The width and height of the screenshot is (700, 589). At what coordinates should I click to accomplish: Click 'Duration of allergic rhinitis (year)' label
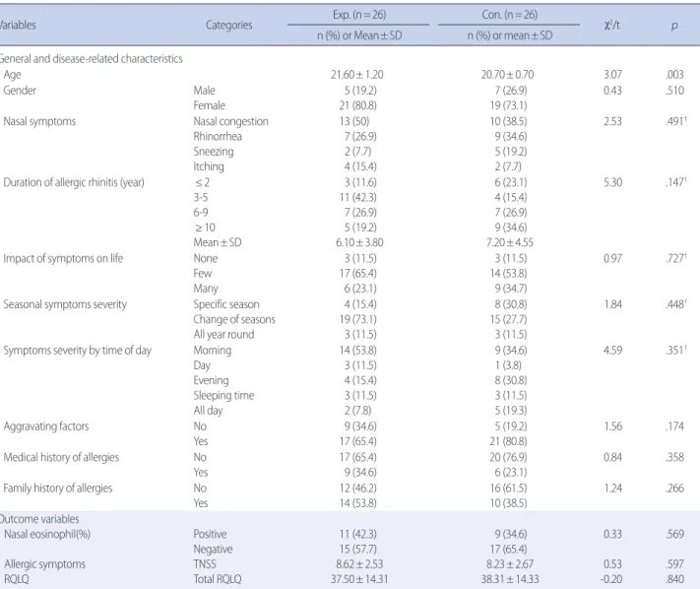[74, 182]
